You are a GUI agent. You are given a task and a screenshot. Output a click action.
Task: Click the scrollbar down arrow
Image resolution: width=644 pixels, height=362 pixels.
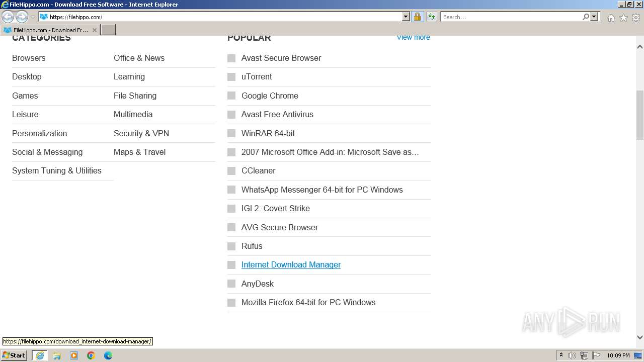[x=640, y=337]
